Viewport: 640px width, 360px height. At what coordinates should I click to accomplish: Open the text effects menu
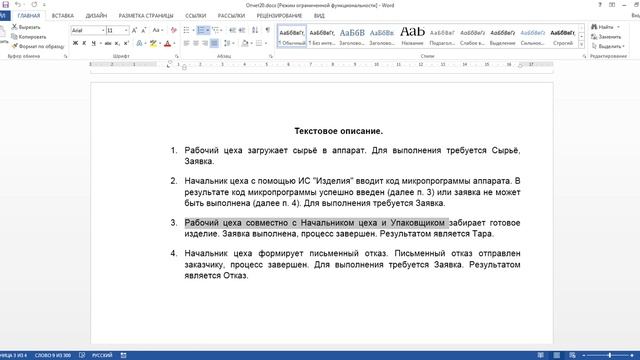[x=140, y=43]
